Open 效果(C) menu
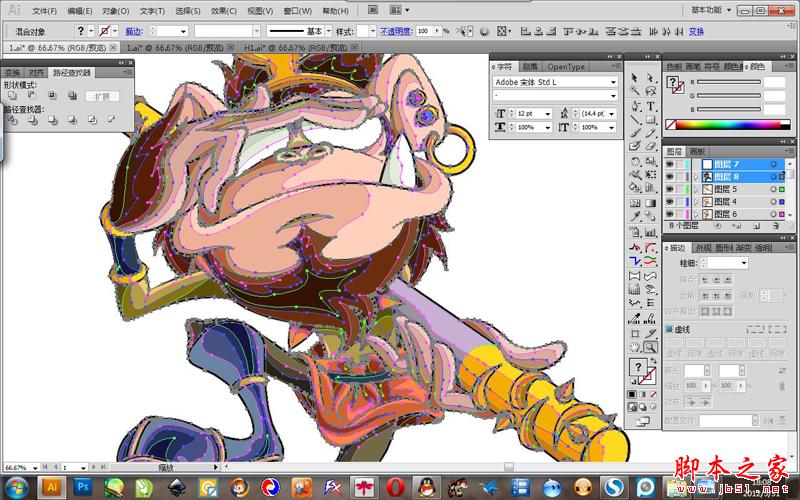 coord(223,11)
